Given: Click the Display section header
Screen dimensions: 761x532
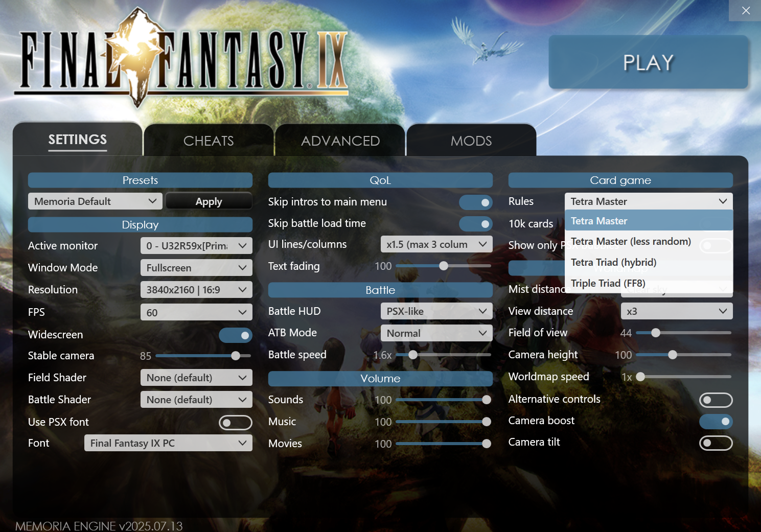Looking at the screenshot, I should click(x=140, y=225).
